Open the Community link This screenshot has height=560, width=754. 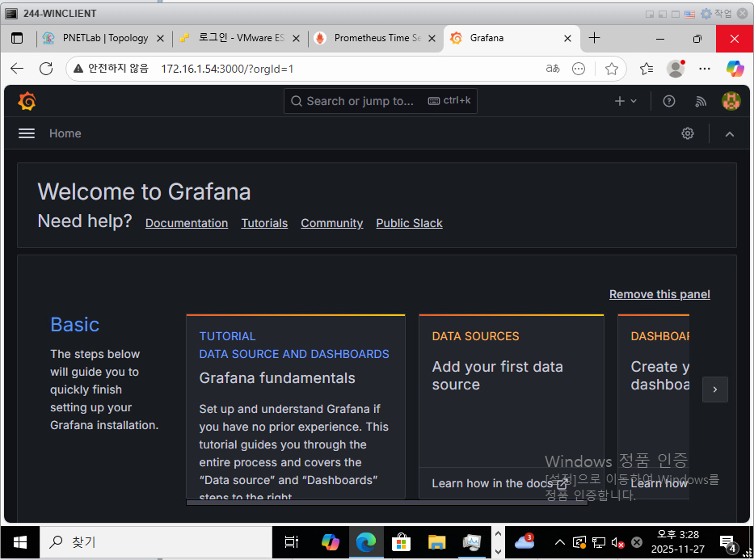pyautogui.click(x=332, y=223)
